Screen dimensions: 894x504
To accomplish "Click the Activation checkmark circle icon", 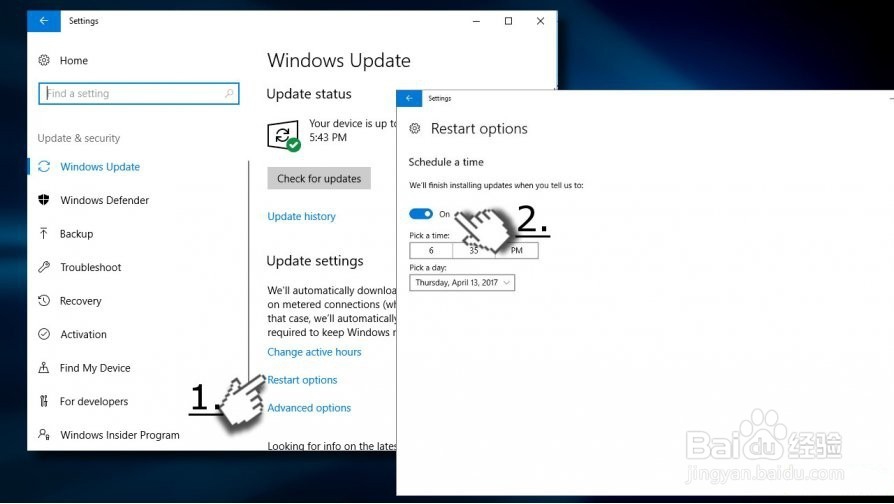I will 44,334.
